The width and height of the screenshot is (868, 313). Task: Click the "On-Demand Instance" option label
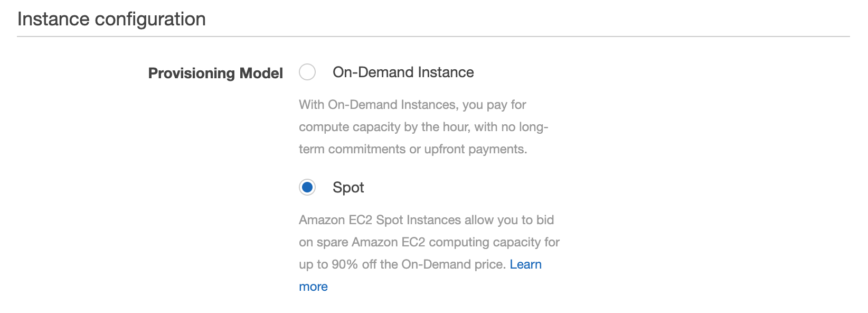403,72
